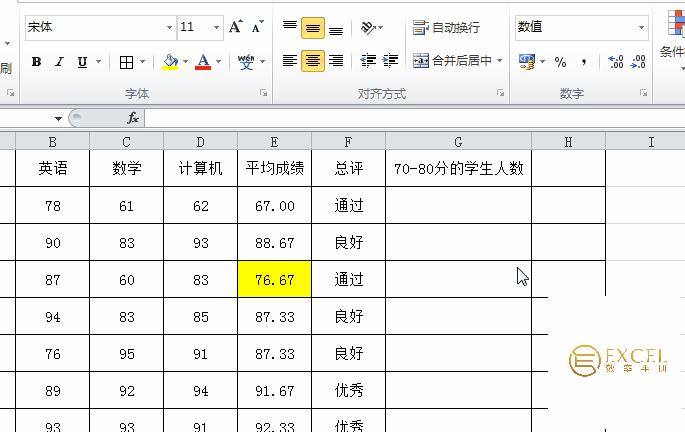Apply comma style
Image resolution: width=685 pixels, height=432 pixels.
coord(584,62)
